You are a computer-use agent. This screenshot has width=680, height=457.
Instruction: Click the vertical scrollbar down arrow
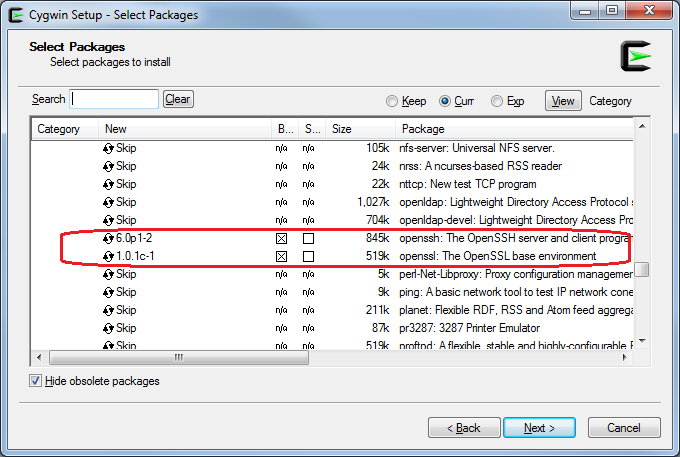(642, 341)
